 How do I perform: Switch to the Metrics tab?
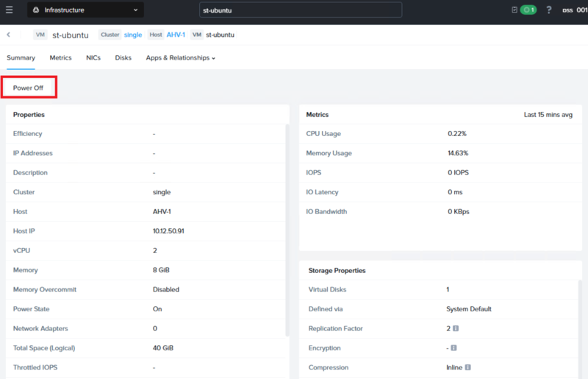tap(60, 58)
